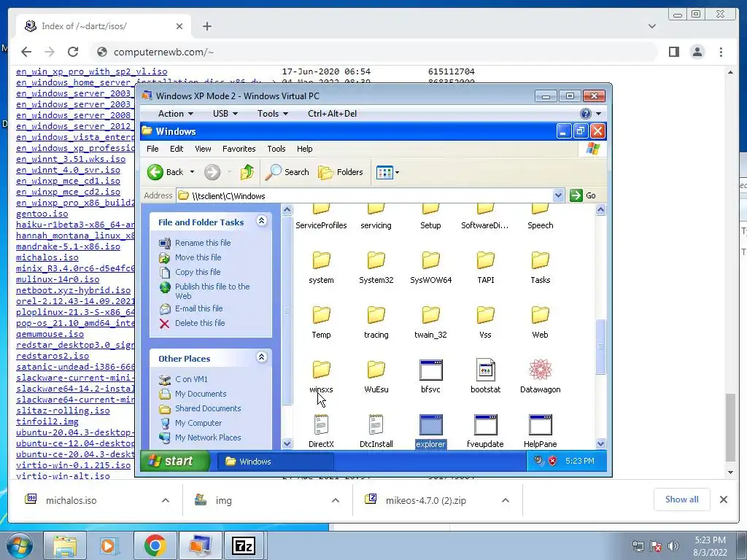Open the explorer Tools menu
The width and height of the screenshot is (747, 560).
pyautogui.click(x=276, y=149)
